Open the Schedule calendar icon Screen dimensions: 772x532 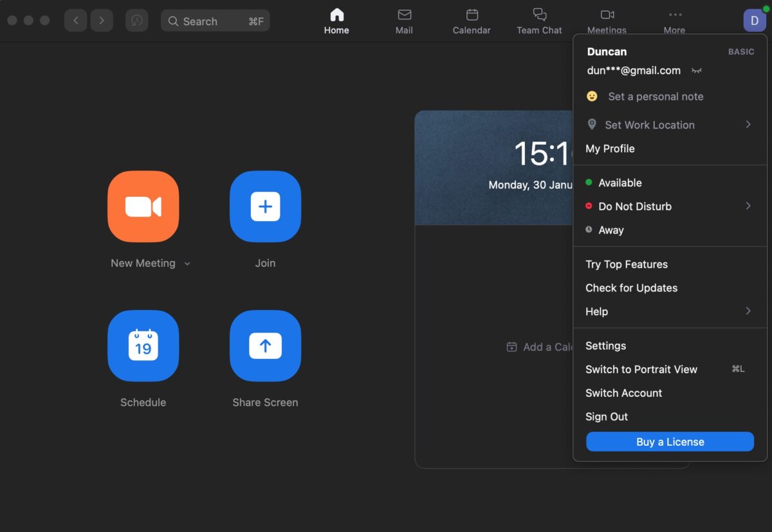pos(143,346)
